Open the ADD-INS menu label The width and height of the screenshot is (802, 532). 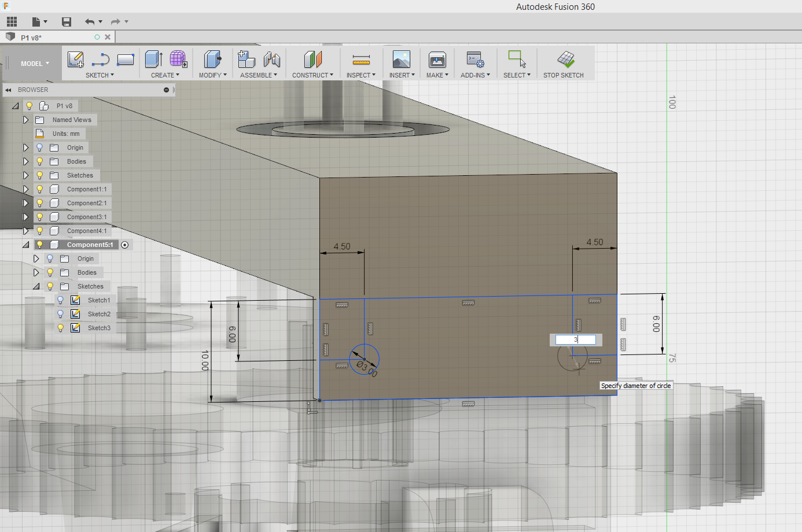[475, 75]
